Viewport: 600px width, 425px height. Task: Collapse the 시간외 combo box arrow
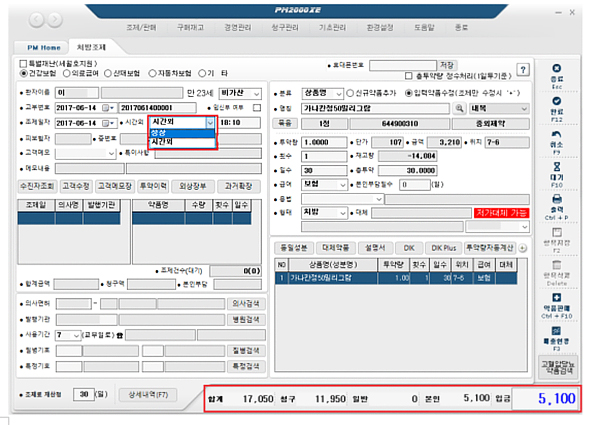pos(210,123)
